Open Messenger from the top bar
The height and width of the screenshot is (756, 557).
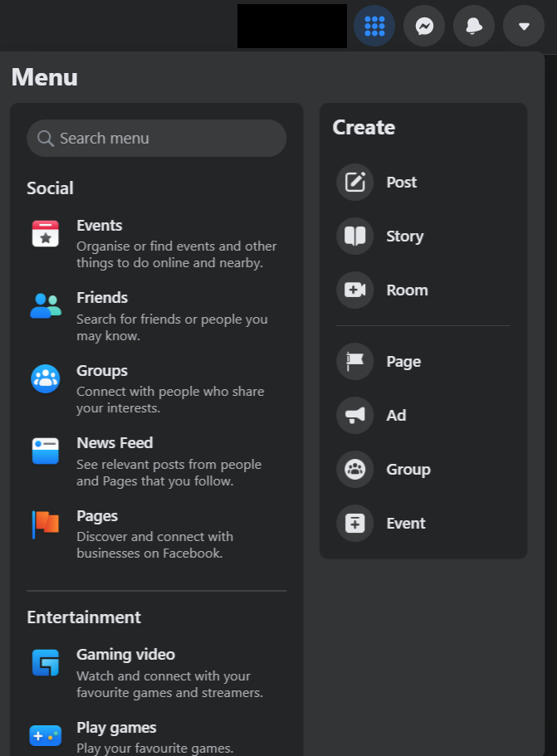pos(424,27)
